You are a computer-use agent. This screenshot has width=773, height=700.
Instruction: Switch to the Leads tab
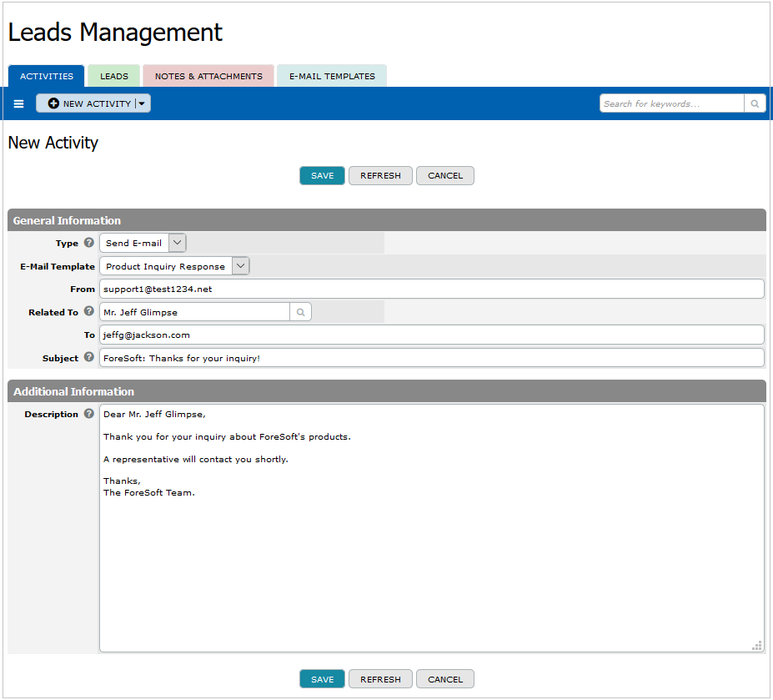pyautogui.click(x=114, y=76)
